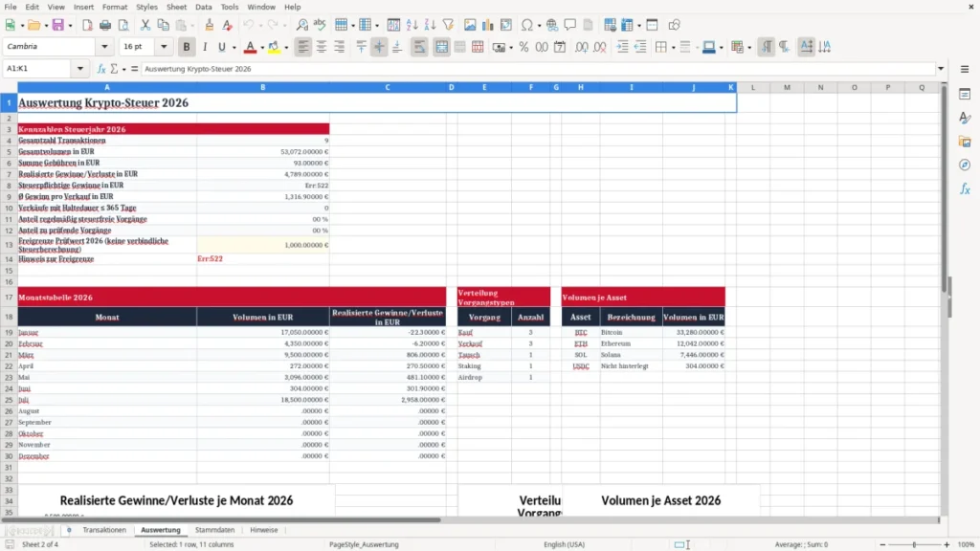Open the background color dropdown arrow
This screenshot has width=980, height=551.
(286, 48)
